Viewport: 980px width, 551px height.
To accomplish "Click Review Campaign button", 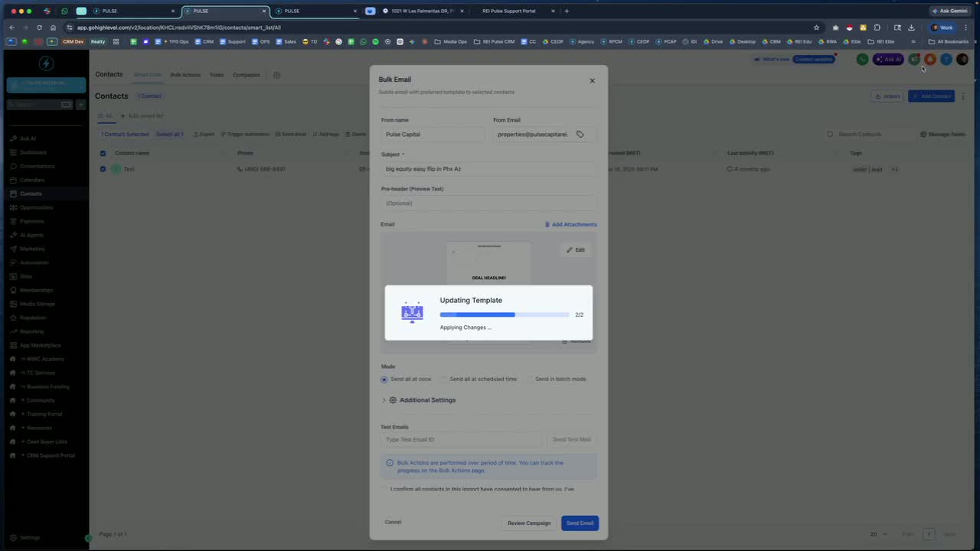I will pyautogui.click(x=529, y=523).
